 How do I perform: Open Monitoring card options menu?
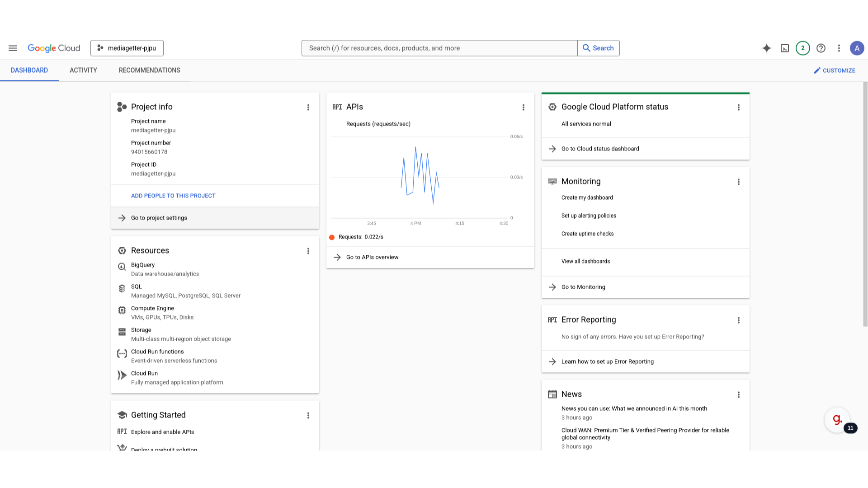click(x=739, y=182)
